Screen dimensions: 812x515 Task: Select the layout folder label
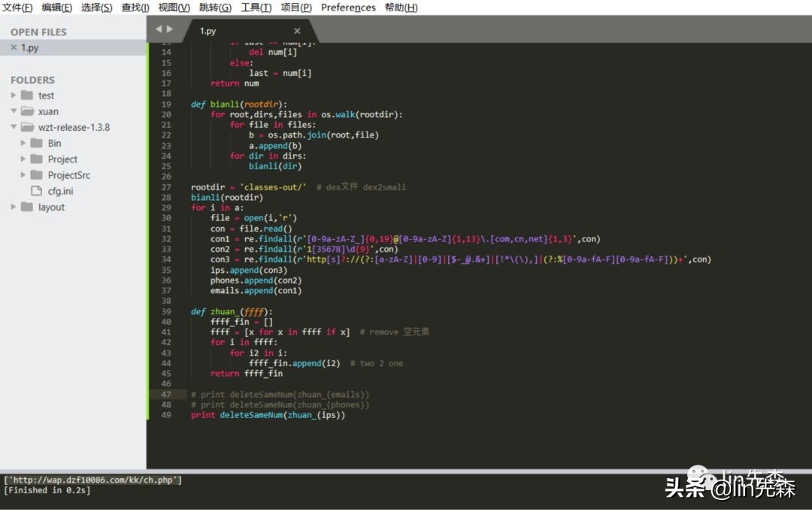(x=51, y=207)
